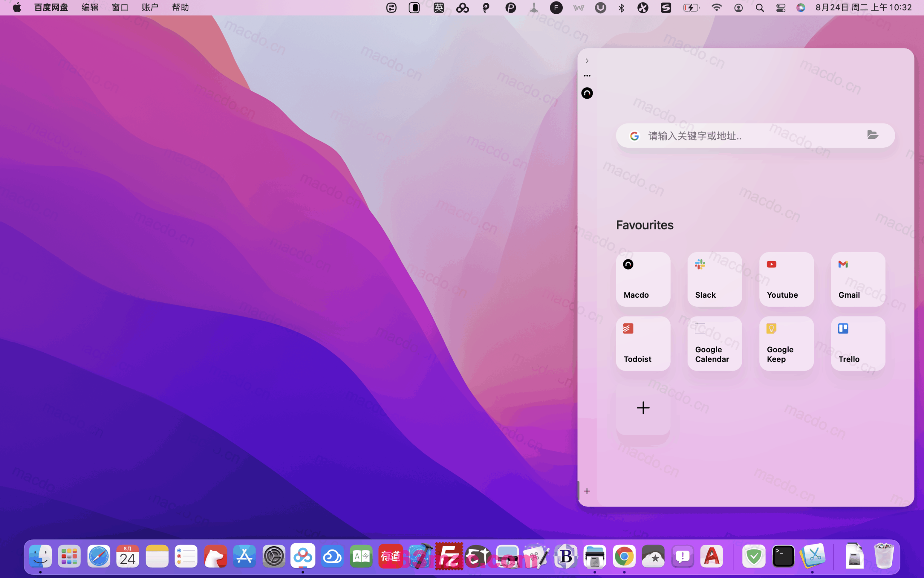Open Launchpad from the Dock
The image size is (924, 578).
[x=69, y=556]
